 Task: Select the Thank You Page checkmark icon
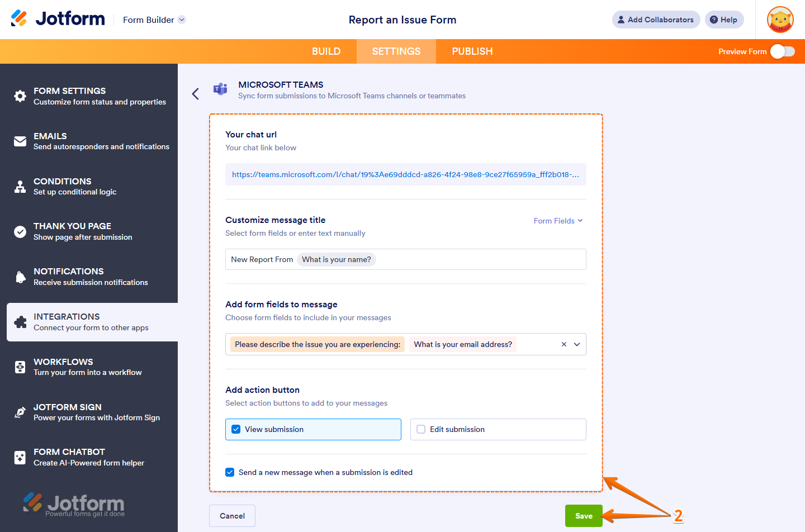coord(20,231)
